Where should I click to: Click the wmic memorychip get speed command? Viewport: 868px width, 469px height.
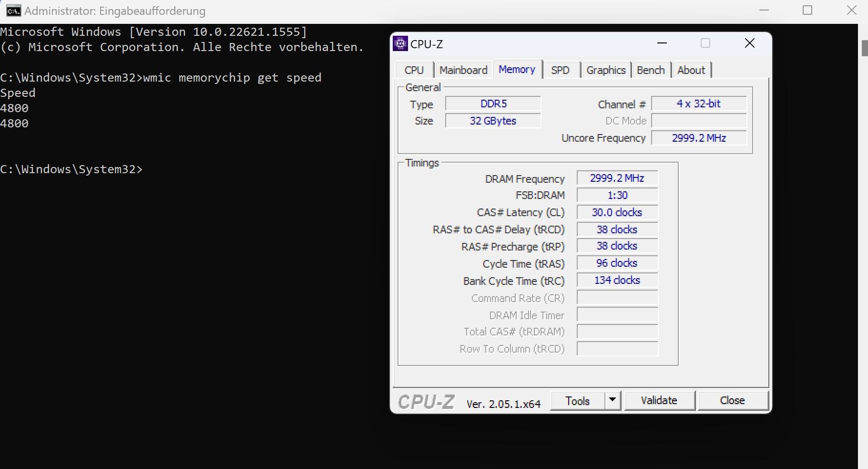coord(232,78)
